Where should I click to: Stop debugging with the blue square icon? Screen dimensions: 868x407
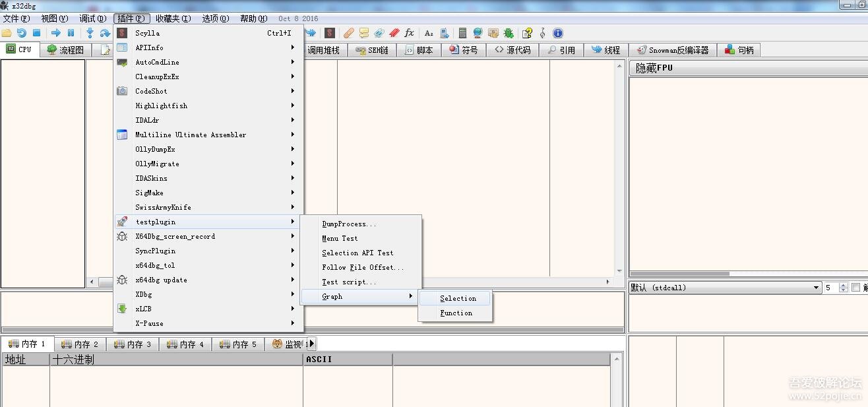point(37,33)
